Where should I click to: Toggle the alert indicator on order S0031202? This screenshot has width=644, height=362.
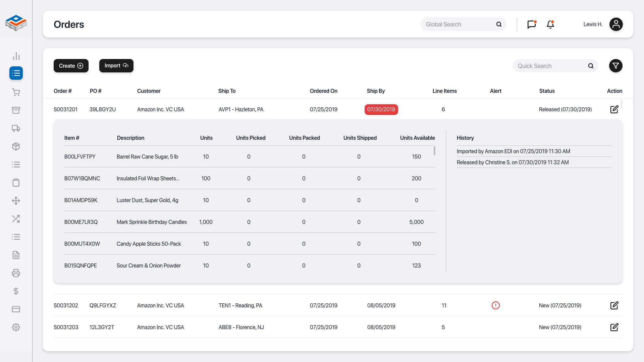pos(495,305)
